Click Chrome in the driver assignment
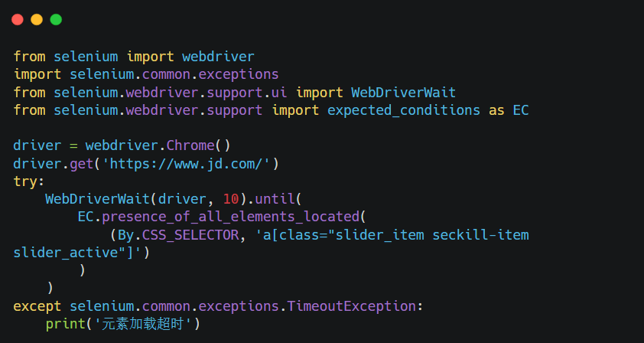 pos(190,145)
